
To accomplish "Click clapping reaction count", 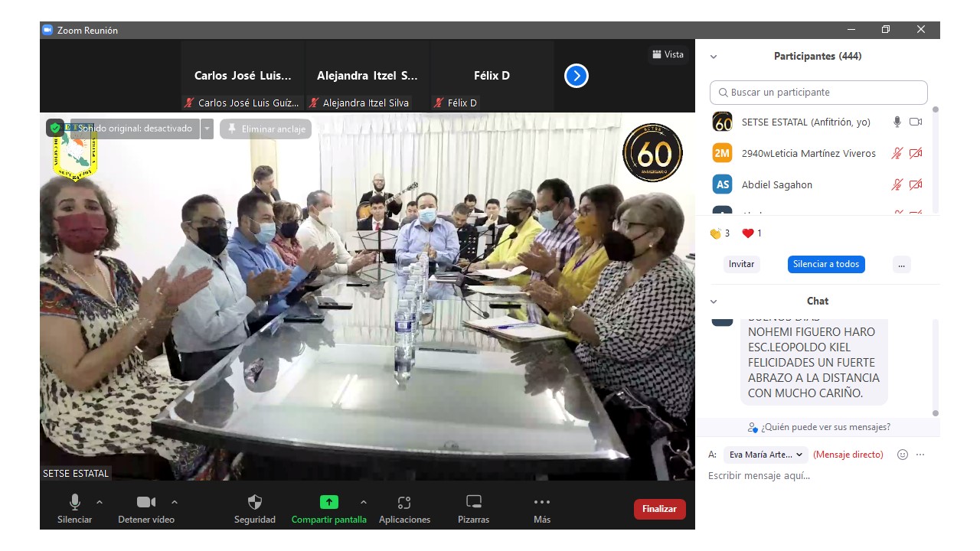I will tap(720, 233).
